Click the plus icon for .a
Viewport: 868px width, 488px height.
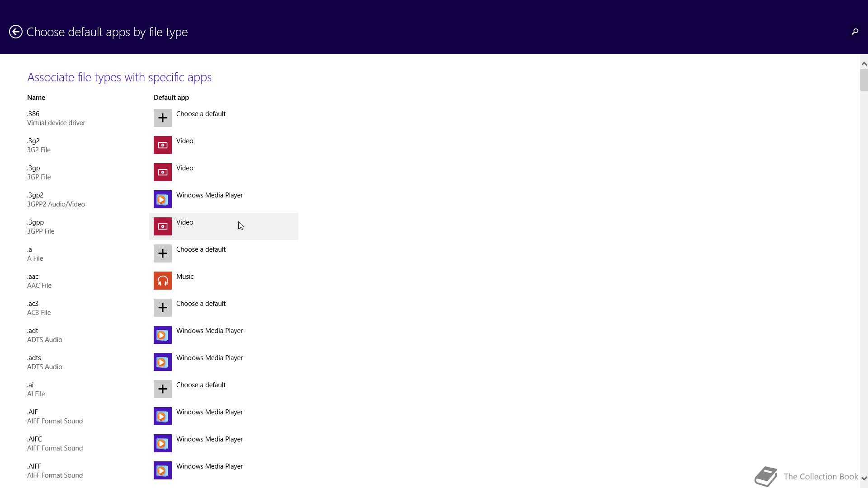coord(163,253)
